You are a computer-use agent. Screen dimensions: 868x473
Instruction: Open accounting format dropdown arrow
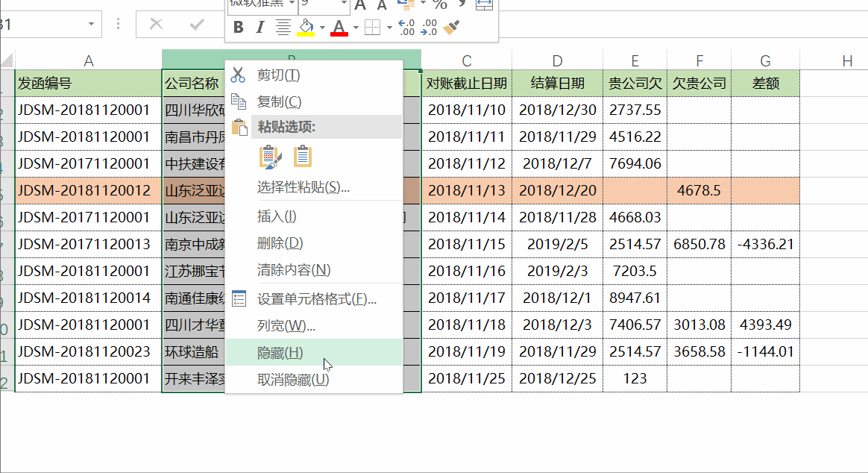423,3
